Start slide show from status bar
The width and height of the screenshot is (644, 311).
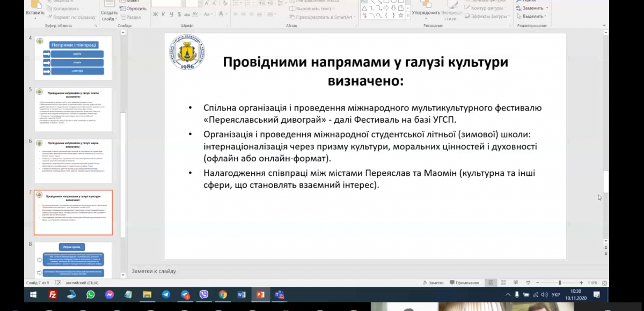point(529,283)
